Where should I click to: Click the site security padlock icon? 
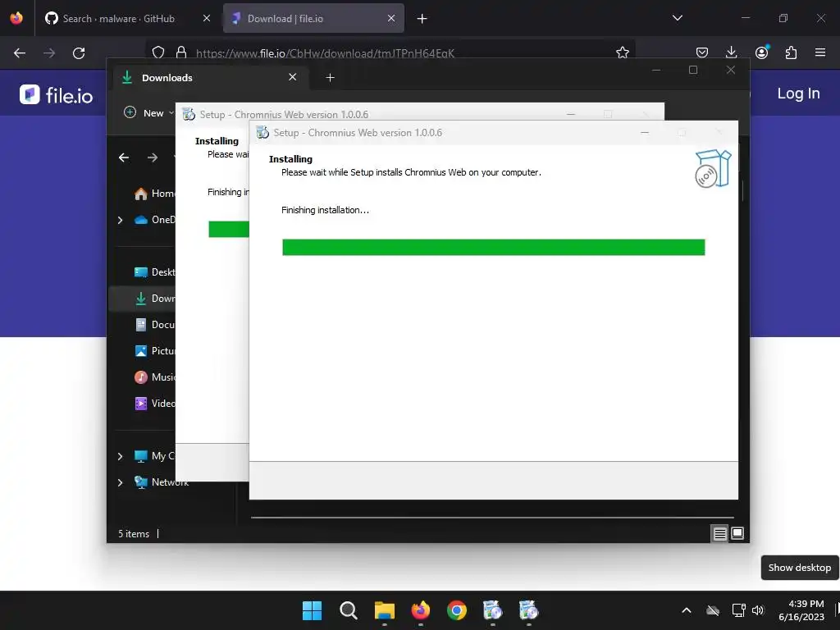coord(181,52)
